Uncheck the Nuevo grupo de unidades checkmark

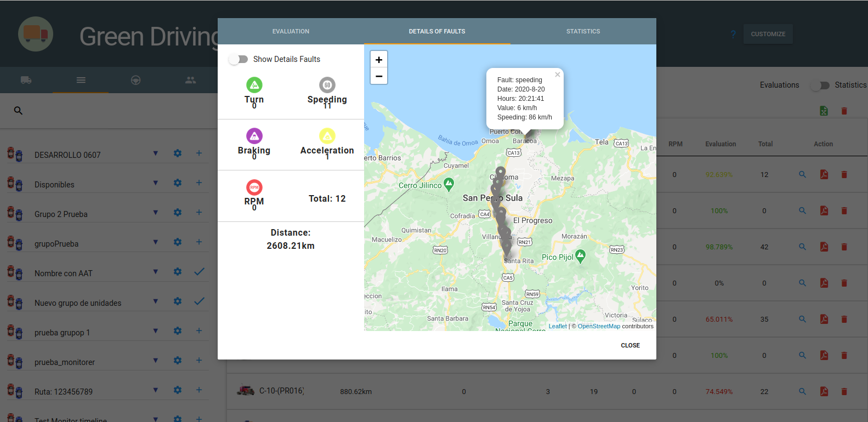[x=199, y=301]
